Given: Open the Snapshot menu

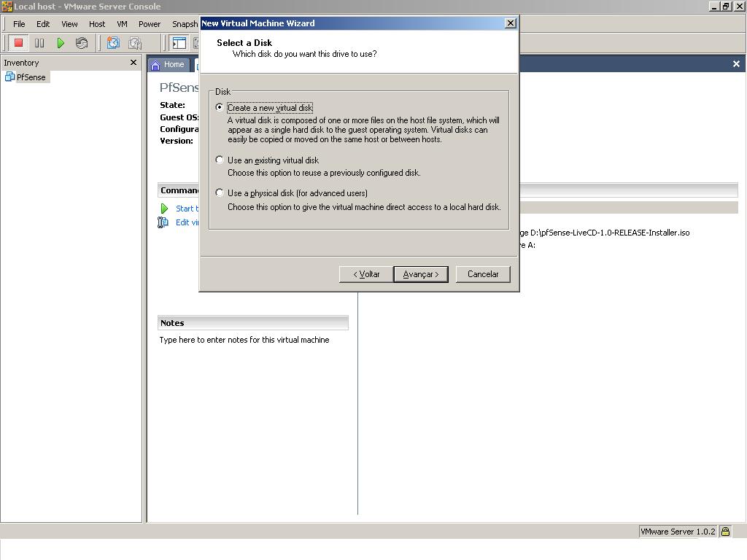Looking at the screenshot, I should point(185,24).
